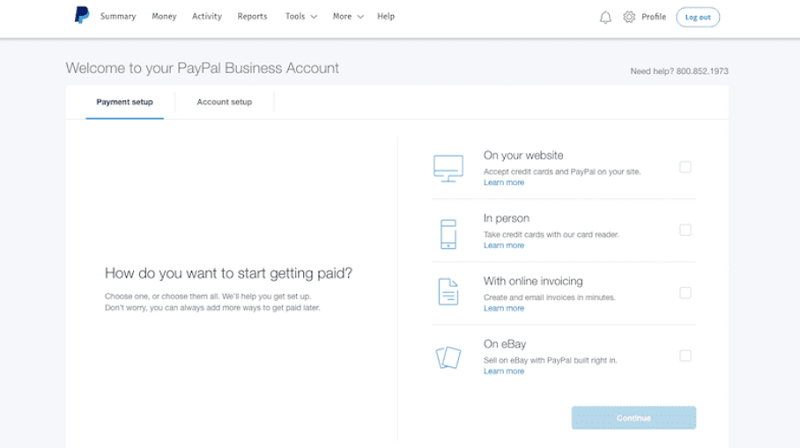The width and height of the screenshot is (800, 448).
Task: Click Learn more under online invoicing
Action: [504, 308]
